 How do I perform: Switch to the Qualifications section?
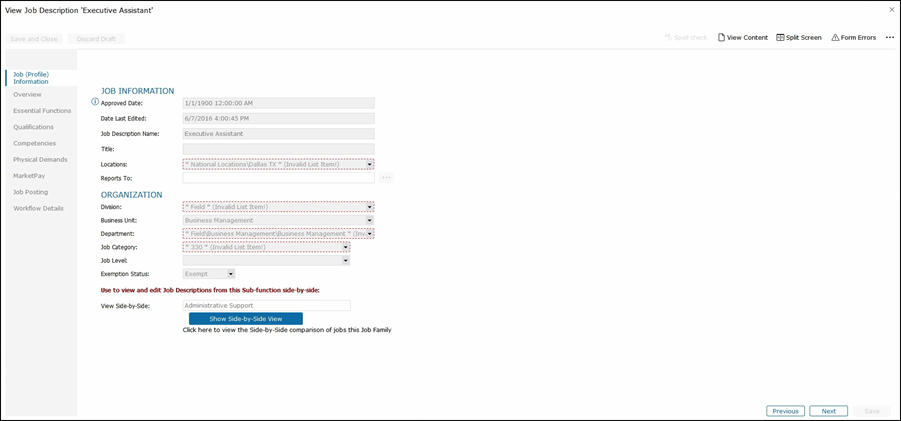click(33, 127)
